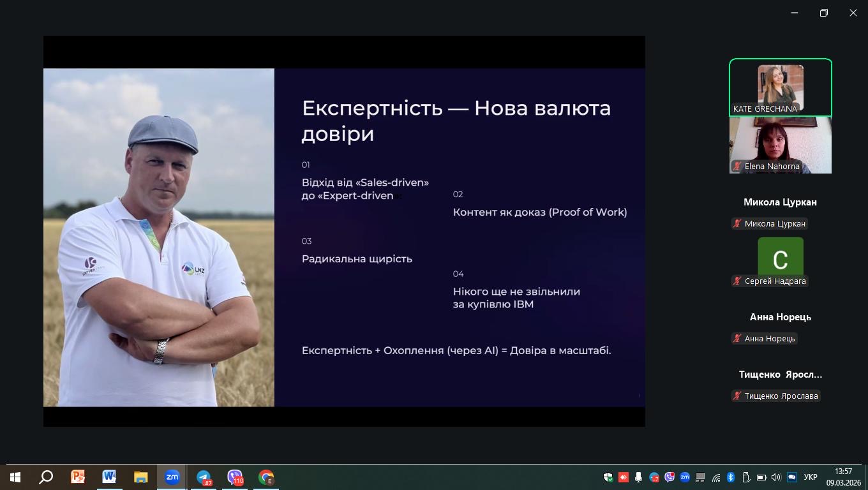
Task: Click the muted mic icon beside Тищенко Ярослава
Action: coord(738,396)
